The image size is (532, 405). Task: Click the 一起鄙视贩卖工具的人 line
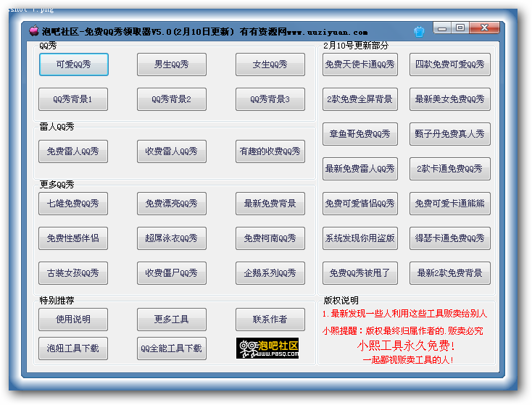(x=408, y=359)
